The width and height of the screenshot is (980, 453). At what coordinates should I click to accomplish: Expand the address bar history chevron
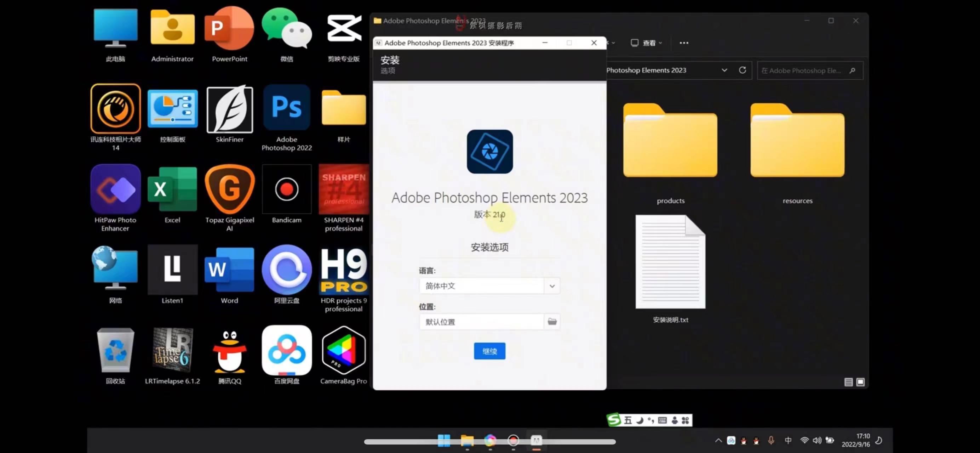pos(724,70)
